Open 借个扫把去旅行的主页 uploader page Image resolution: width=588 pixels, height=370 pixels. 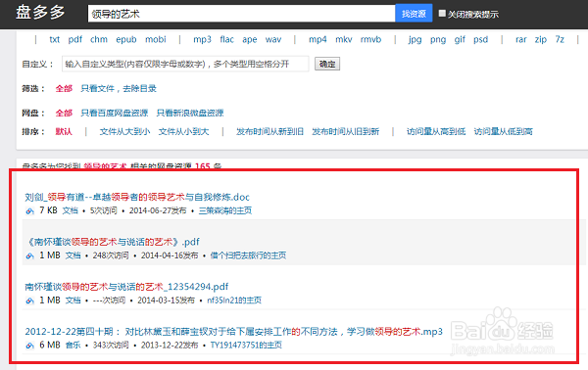248,255
